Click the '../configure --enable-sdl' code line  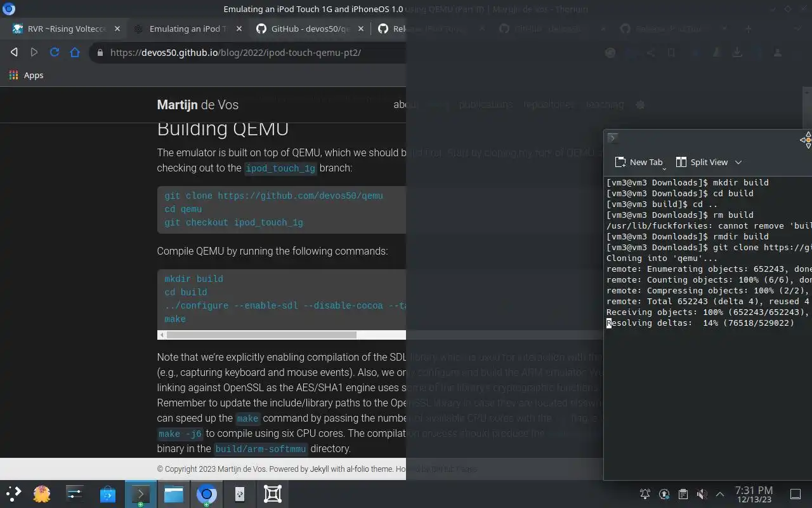click(285, 305)
